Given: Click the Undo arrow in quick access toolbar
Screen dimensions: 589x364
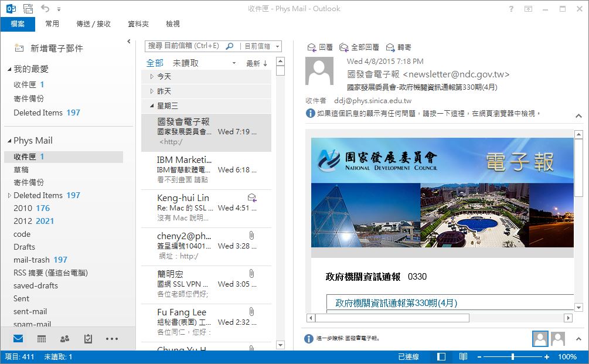Looking at the screenshot, I should click(x=45, y=8).
